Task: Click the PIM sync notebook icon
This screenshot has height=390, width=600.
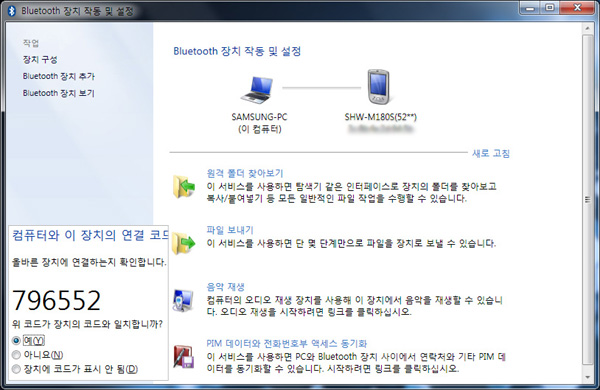Action: coord(183,357)
